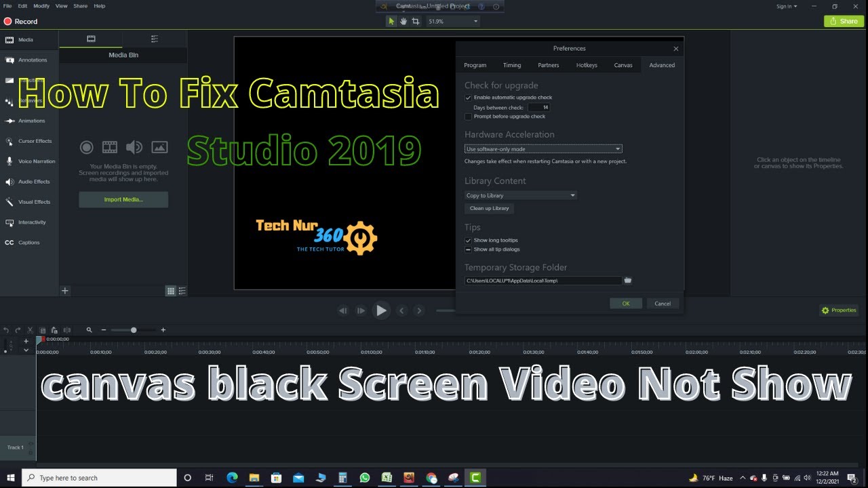This screenshot has width=868, height=488.
Task: Open the Program tab in Preferences
Action: [x=475, y=65]
